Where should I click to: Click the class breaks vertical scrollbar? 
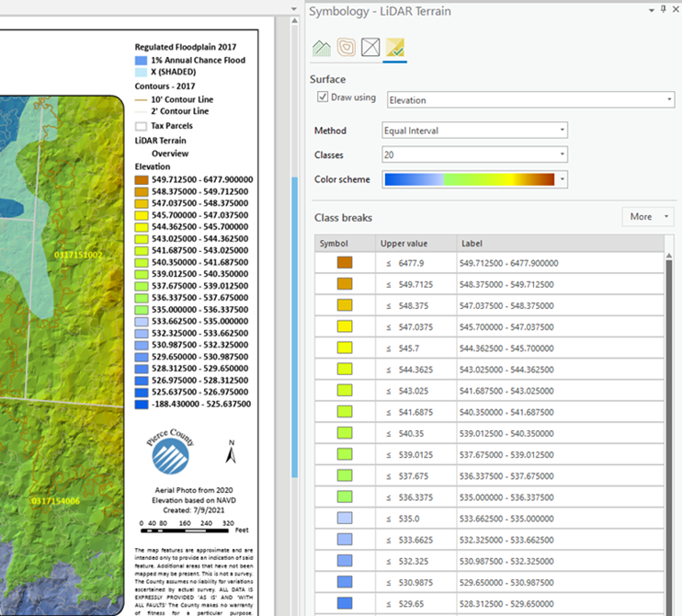668,414
